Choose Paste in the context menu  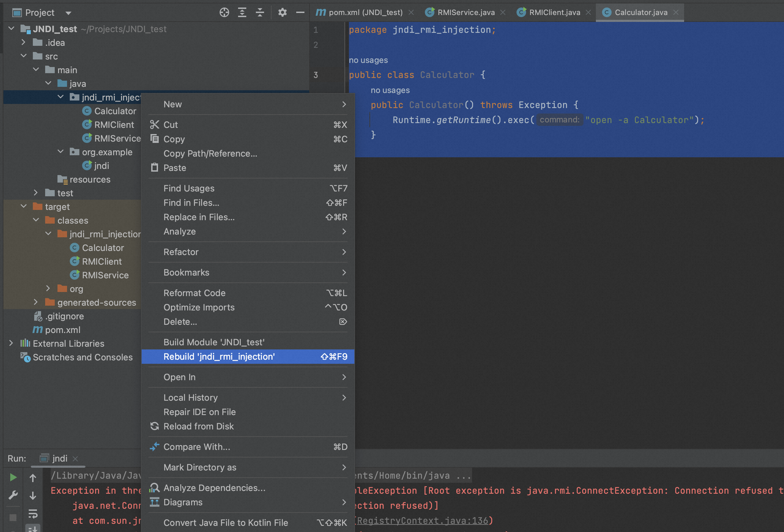[248, 168]
